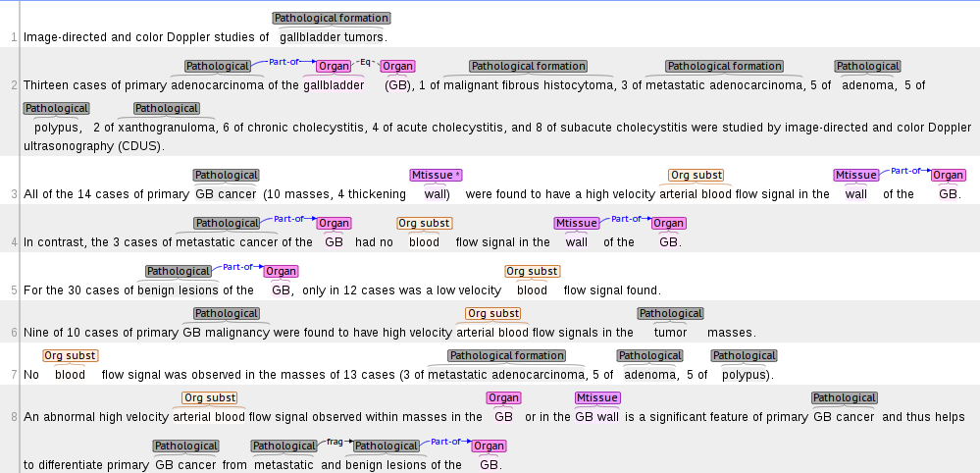This screenshot has height=473, width=980.
Task: Click sentence number 3 in the margin
Action: point(14,194)
